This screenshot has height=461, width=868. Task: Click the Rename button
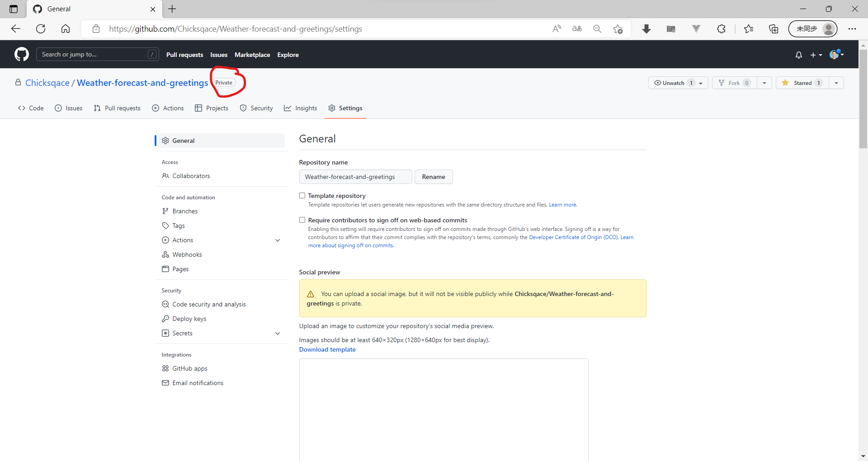pyautogui.click(x=434, y=177)
